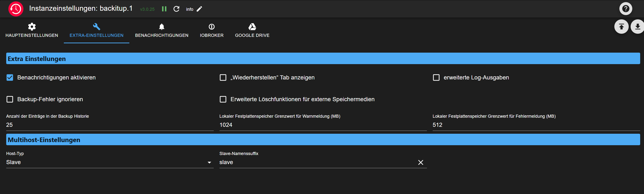Enable Erweiterte Löschfunktionen für externe Speichermedien
644x194 pixels.
(x=223, y=99)
